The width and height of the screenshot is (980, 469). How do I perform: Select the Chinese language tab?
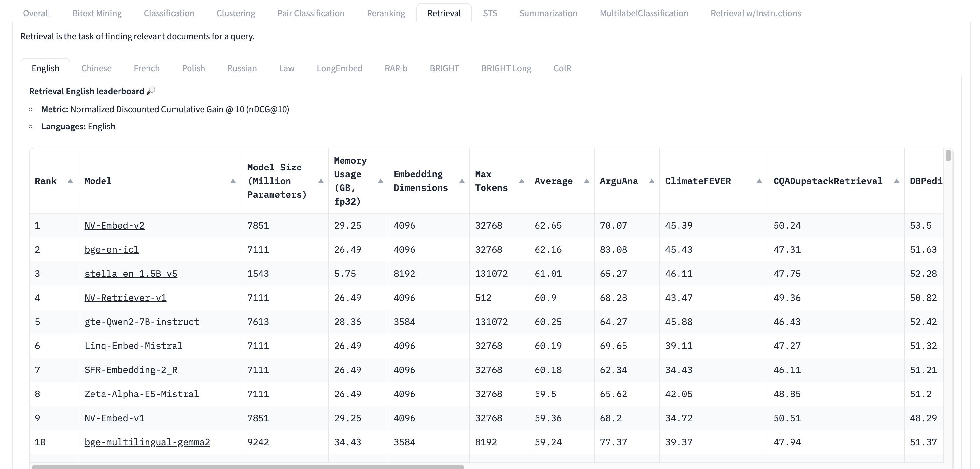click(96, 68)
